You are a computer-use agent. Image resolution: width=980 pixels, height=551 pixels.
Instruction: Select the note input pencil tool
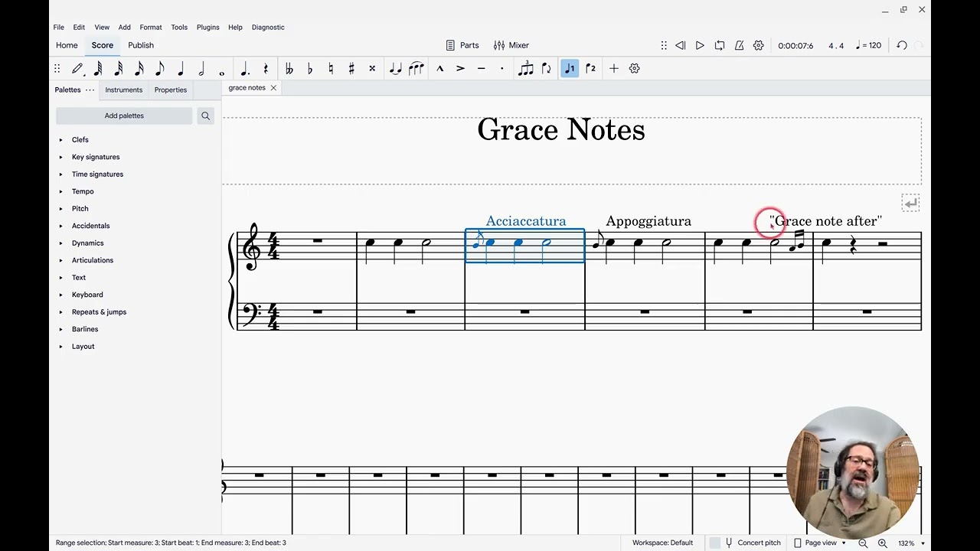77,69
